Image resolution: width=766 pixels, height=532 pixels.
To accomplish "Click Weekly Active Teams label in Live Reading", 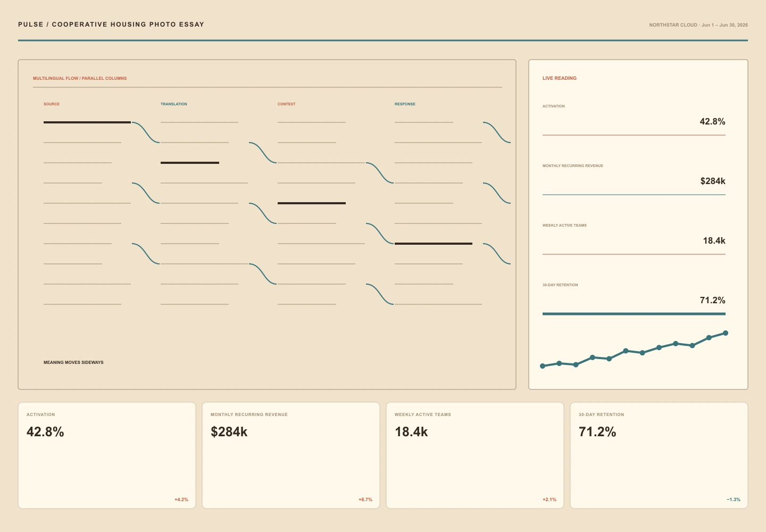I will pyautogui.click(x=564, y=226).
